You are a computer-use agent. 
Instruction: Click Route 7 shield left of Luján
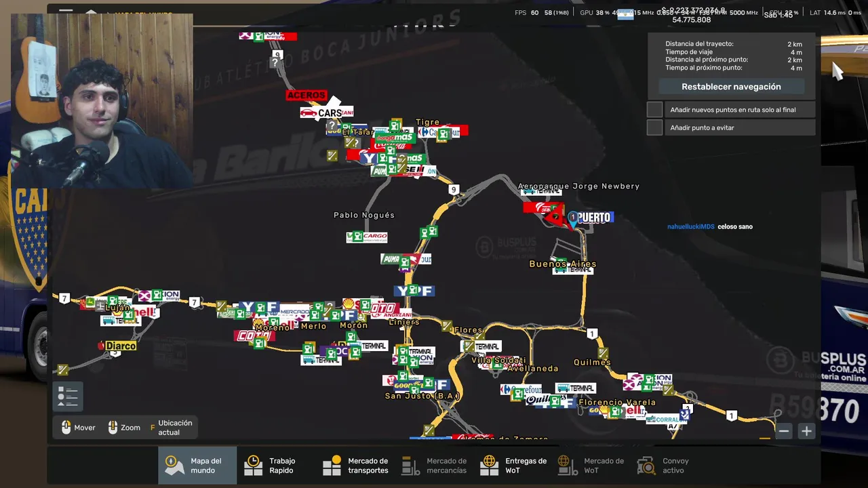coord(64,298)
